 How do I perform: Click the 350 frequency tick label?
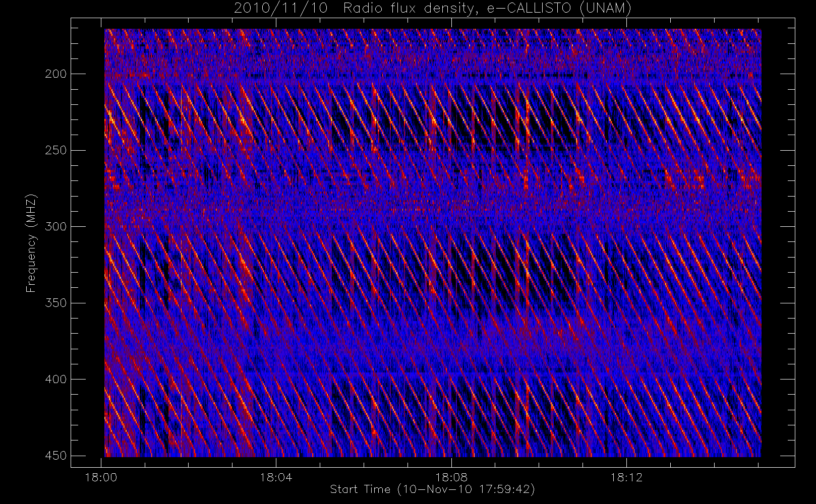[56, 303]
